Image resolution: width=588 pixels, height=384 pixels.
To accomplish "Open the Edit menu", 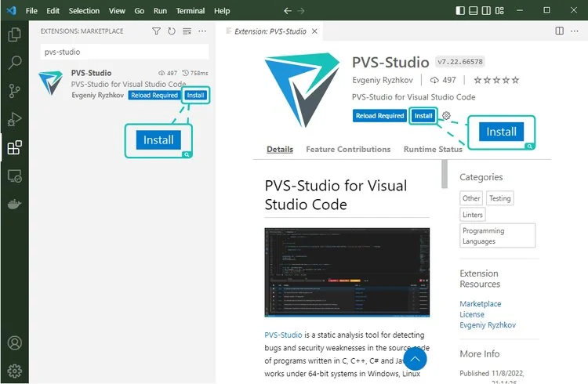I will point(53,11).
